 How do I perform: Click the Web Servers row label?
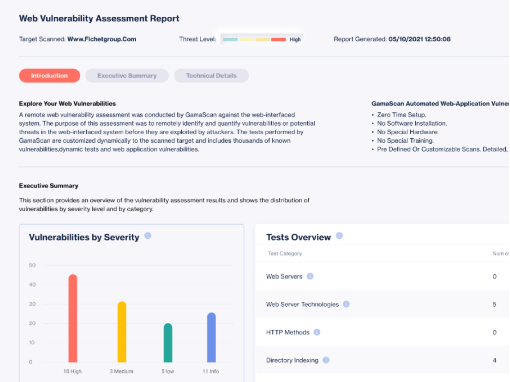[x=284, y=277]
